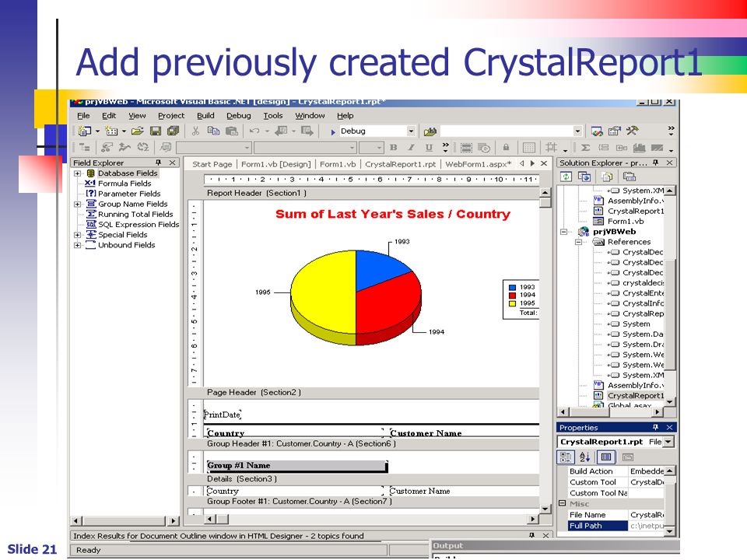Click the Full Path property row
The width and height of the screenshot is (747, 560).
tap(615, 526)
